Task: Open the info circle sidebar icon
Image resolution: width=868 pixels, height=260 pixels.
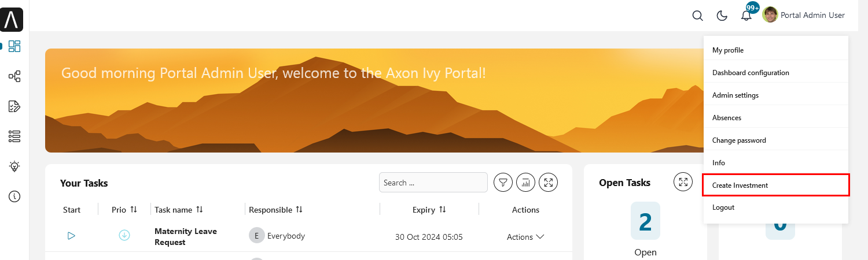Action: coord(14,196)
